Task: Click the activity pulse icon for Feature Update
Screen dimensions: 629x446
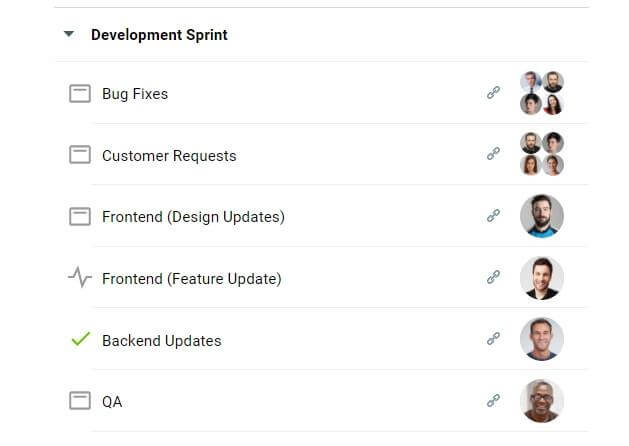Action: (80, 277)
